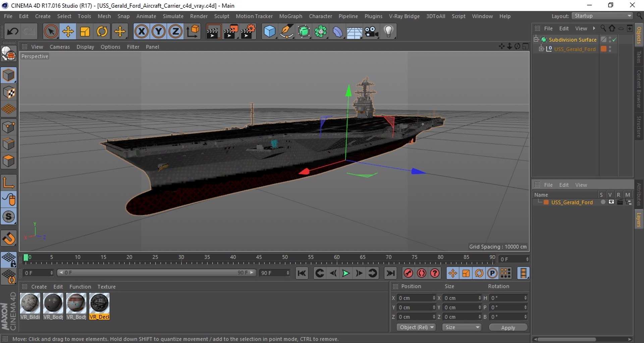Open the Simulate menu
This screenshot has height=343, width=644.
[173, 16]
